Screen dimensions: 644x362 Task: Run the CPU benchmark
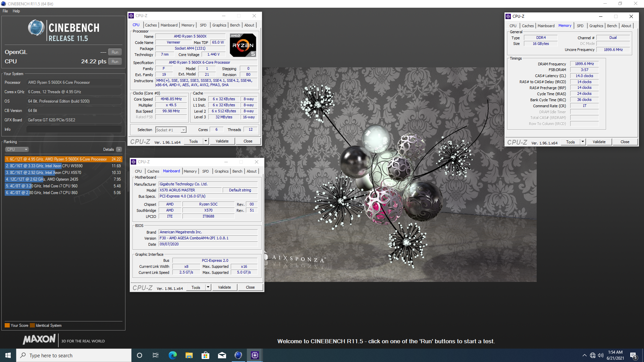click(115, 62)
